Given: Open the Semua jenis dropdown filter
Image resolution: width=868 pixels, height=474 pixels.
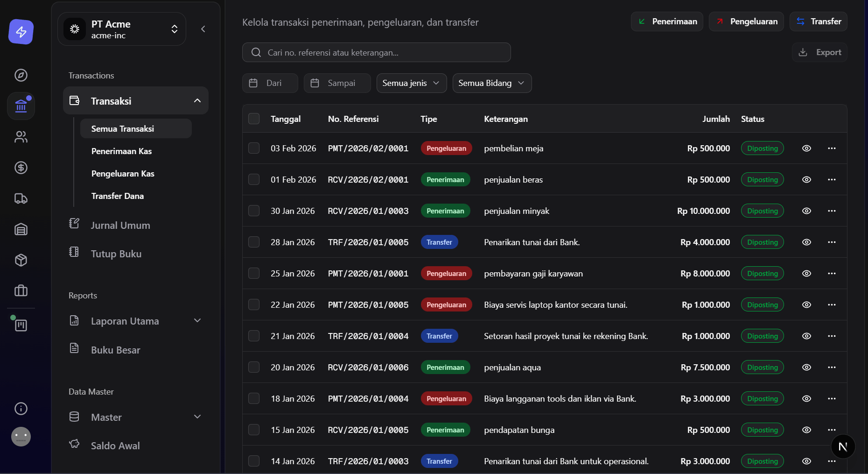Looking at the screenshot, I should tap(411, 83).
